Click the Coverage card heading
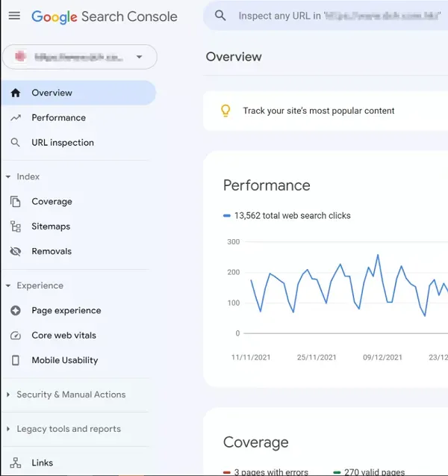Screen dimensions: 448x476 pyautogui.click(x=255, y=442)
